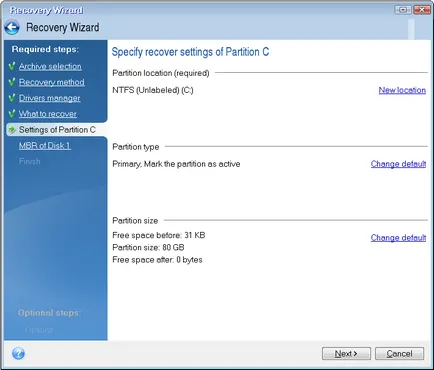Click New location link for partition
Viewport: 434px width, 370px height.
402,90
